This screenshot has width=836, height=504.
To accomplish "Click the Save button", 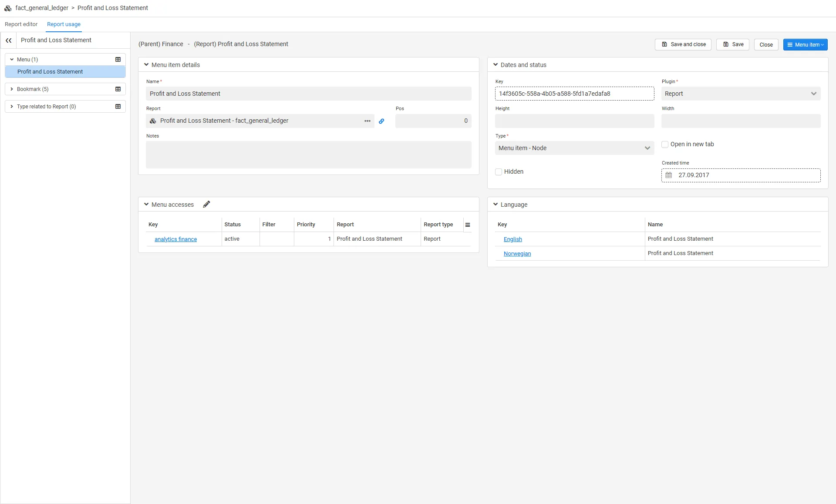I will pos(733,45).
